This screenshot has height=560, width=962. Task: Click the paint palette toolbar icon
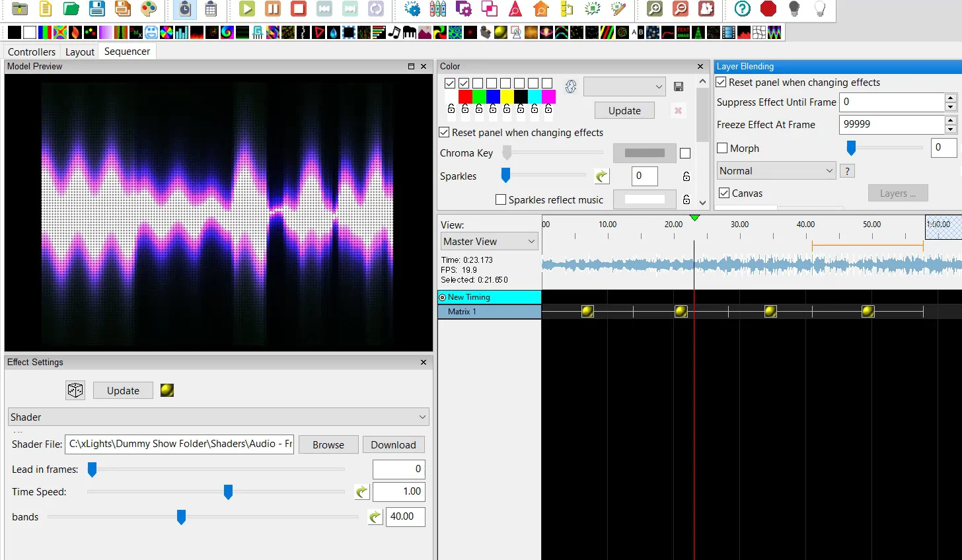tap(149, 9)
